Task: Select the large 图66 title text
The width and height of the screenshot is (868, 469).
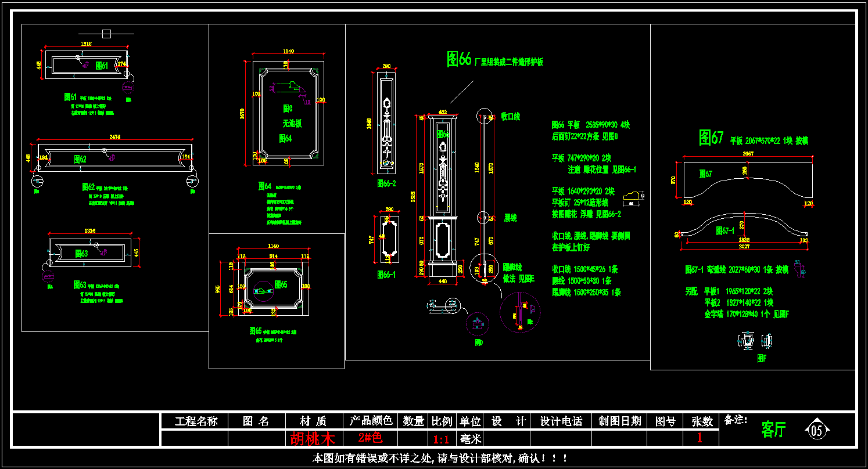Action: pyautogui.click(x=459, y=59)
